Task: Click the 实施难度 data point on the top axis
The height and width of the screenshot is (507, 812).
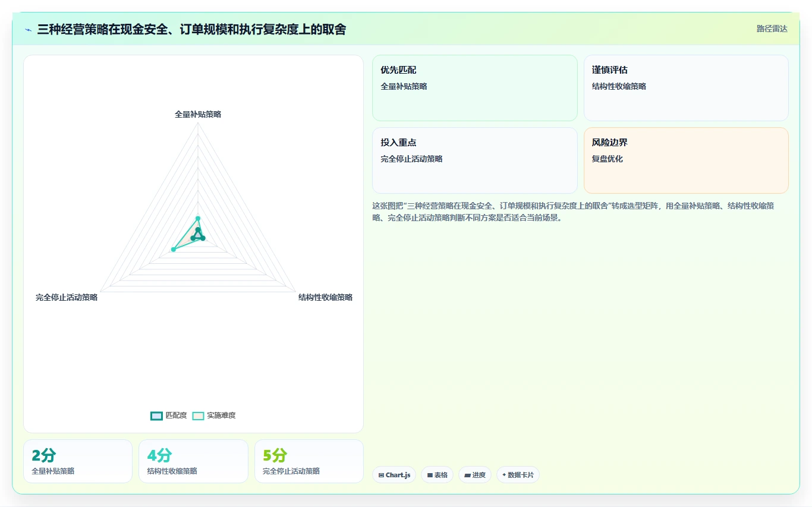Action: pos(198,219)
